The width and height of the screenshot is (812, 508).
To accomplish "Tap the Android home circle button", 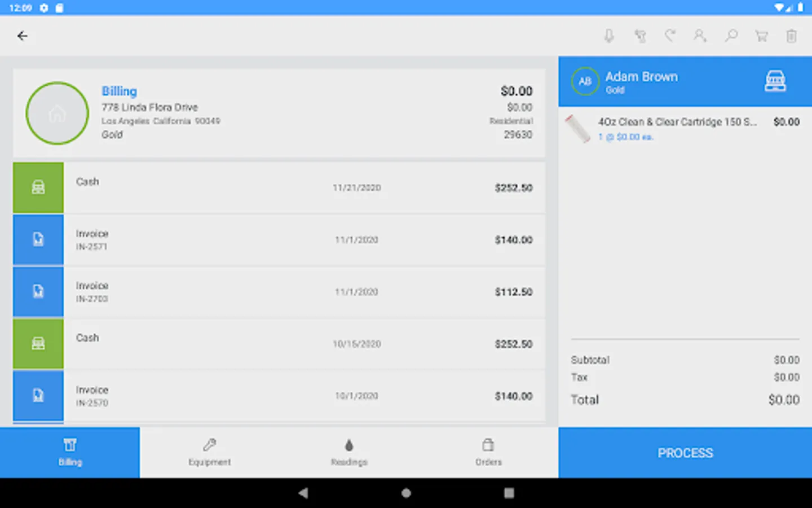I will coord(406,493).
